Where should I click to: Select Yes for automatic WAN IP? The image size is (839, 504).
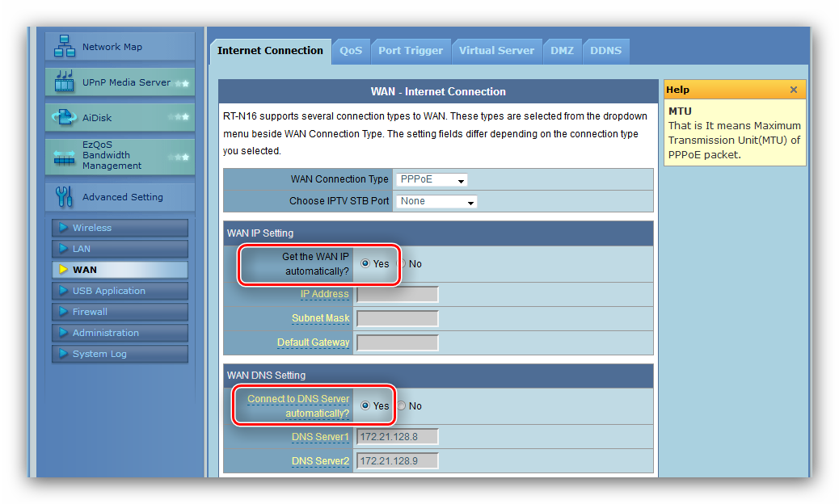pyautogui.click(x=365, y=264)
